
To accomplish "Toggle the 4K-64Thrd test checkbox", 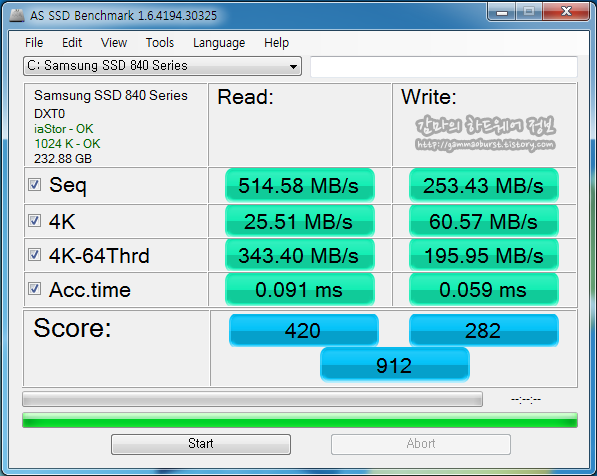I will [34, 254].
